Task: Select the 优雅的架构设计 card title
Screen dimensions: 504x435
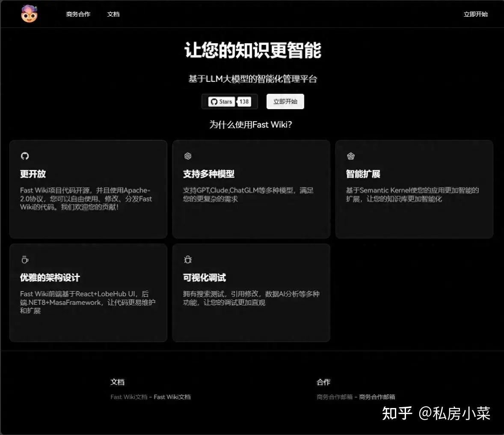Action: 50,278
